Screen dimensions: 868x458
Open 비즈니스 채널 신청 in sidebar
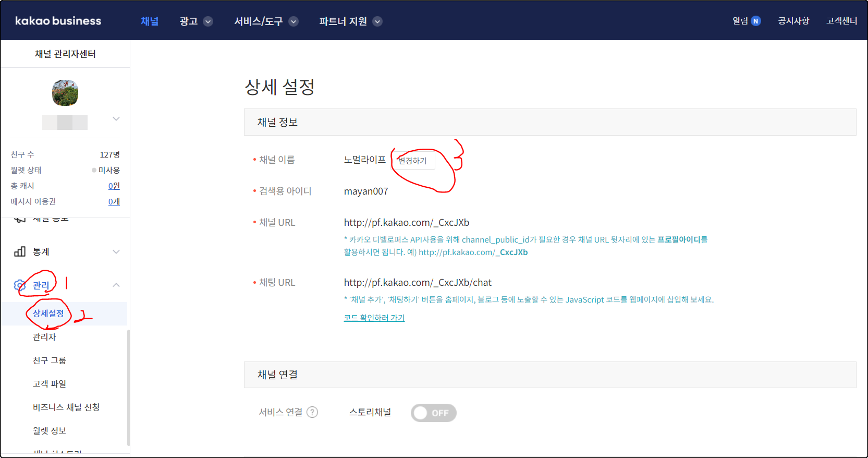[66, 407]
